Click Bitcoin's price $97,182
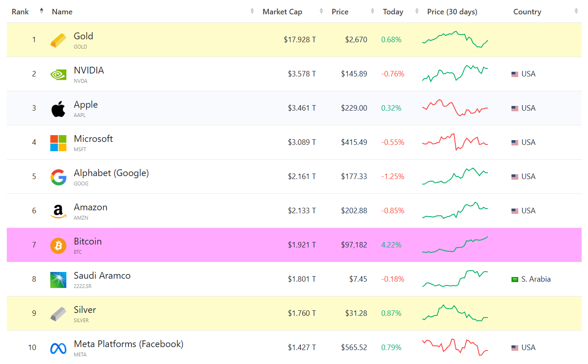The width and height of the screenshot is (588, 364). point(354,245)
